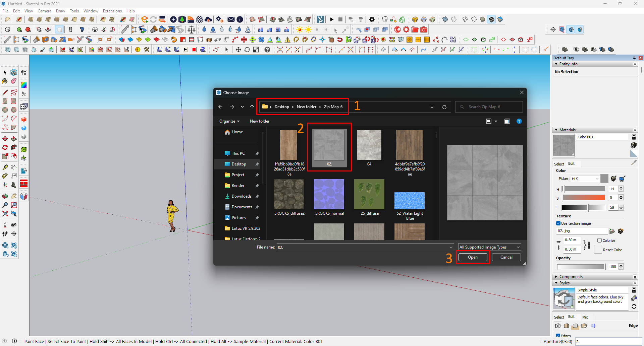
Task: Click the Zoom Extents tool
Action: click(5, 214)
